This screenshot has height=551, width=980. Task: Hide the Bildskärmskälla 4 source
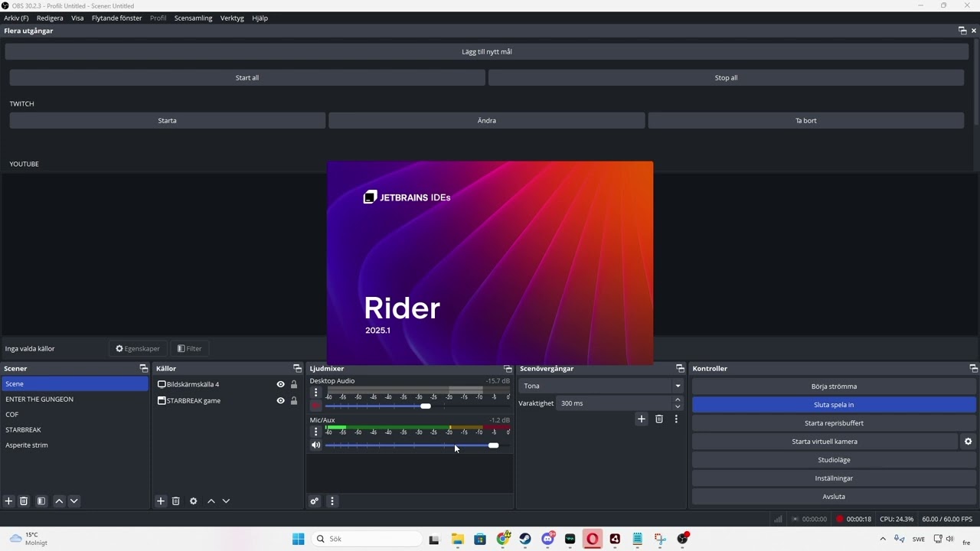pos(280,384)
